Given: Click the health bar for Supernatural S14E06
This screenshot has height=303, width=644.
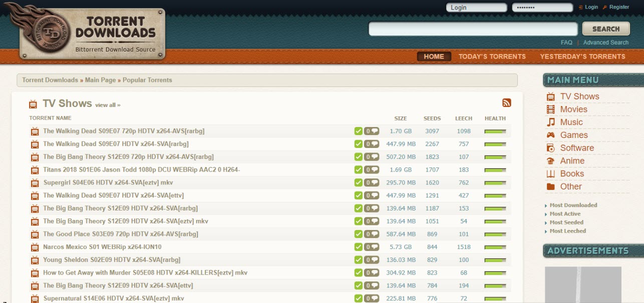Looking at the screenshot, I should (495, 298).
